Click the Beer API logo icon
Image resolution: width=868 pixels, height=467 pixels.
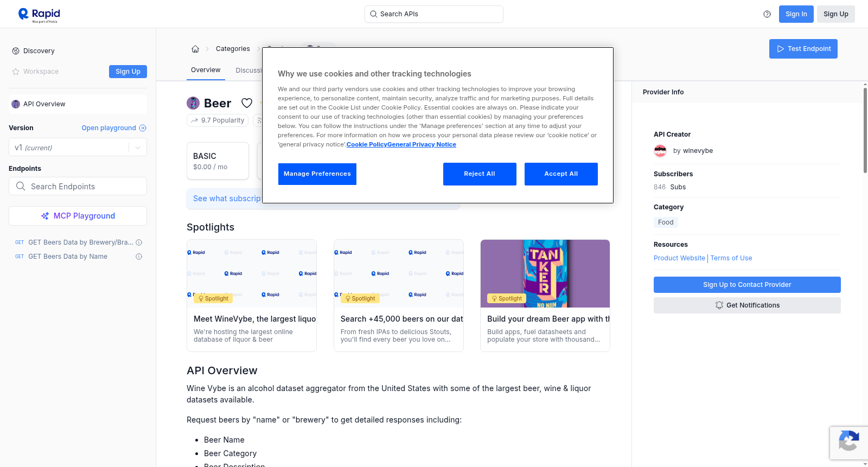(193, 103)
